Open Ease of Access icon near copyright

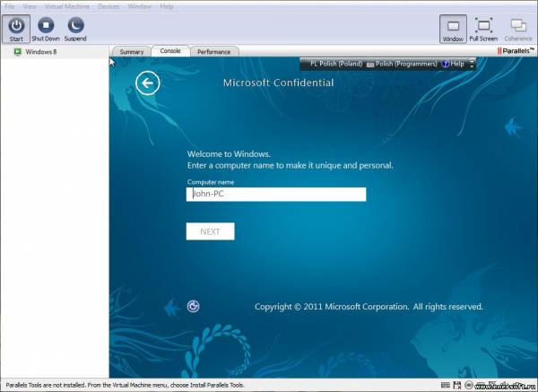pyautogui.click(x=193, y=306)
